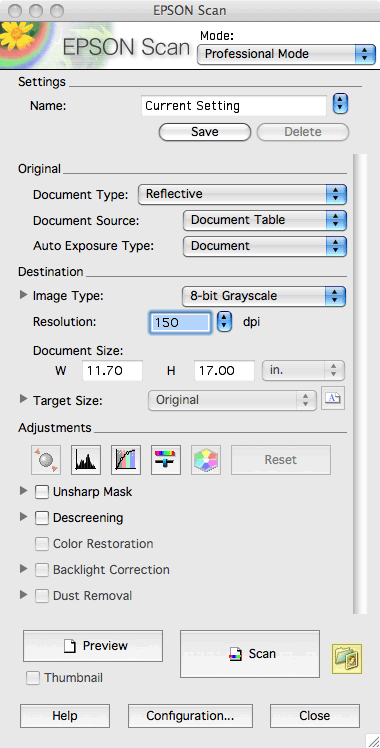Click the Auto Exposure icon

click(x=46, y=460)
